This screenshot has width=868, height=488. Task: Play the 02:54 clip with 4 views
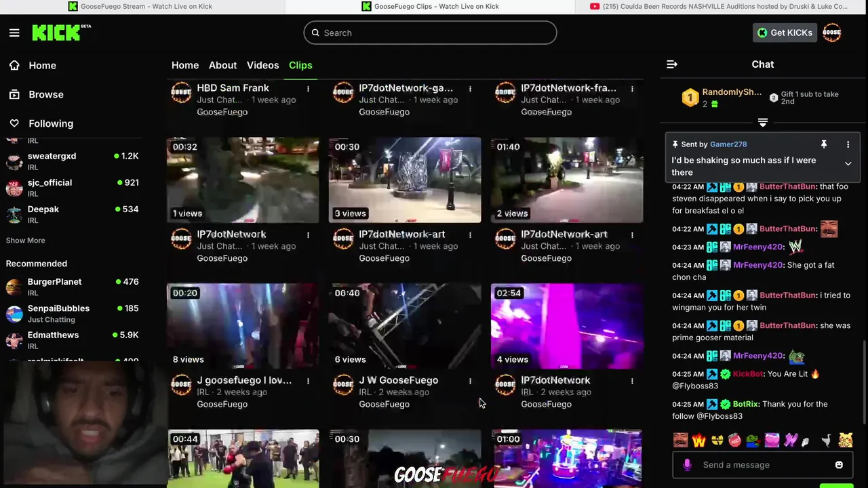pos(567,326)
